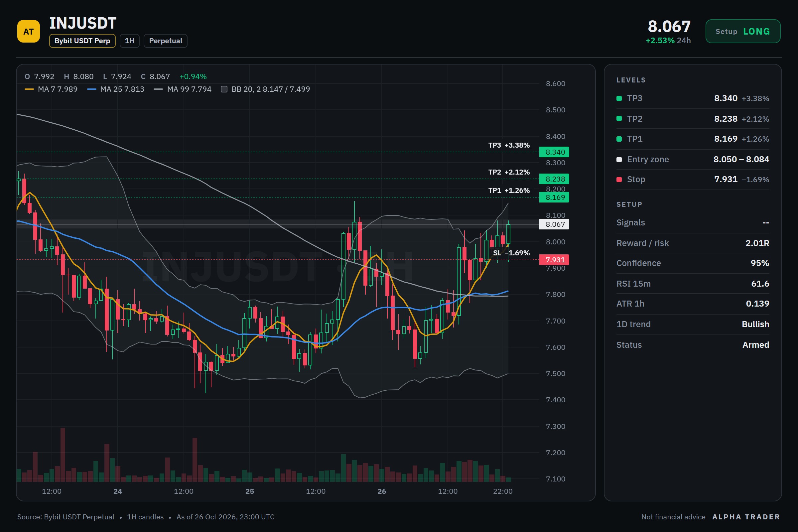This screenshot has width=798, height=532.
Task: Click the 22:00 time axis label
Action: 502,491
